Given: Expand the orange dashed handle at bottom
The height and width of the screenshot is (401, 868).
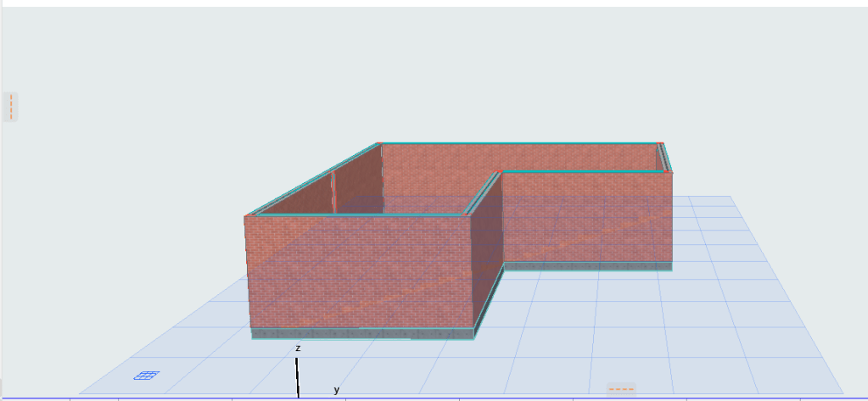Looking at the screenshot, I should (621, 389).
